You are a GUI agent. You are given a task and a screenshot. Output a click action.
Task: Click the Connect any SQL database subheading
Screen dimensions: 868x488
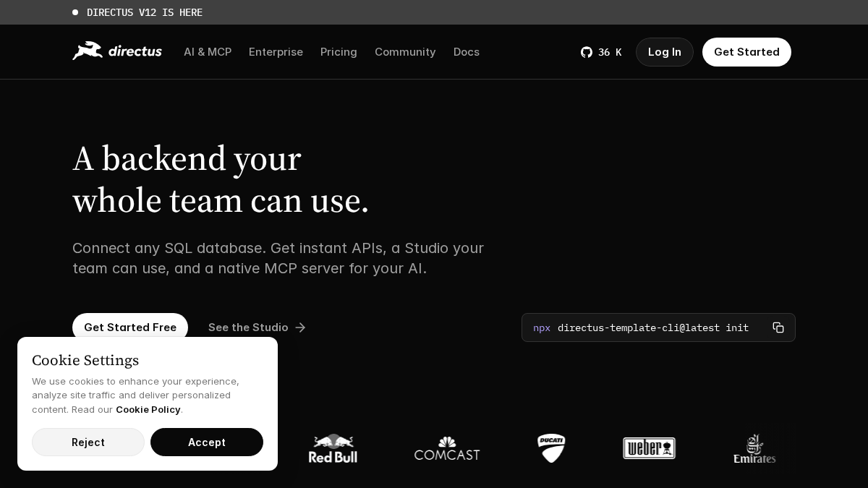pyautogui.click(x=278, y=258)
